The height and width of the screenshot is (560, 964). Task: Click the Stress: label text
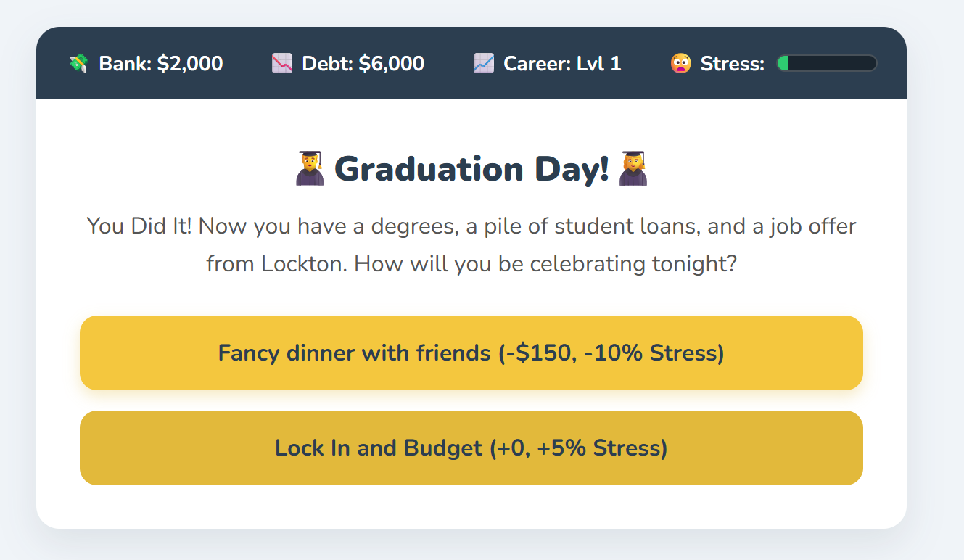coord(733,64)
